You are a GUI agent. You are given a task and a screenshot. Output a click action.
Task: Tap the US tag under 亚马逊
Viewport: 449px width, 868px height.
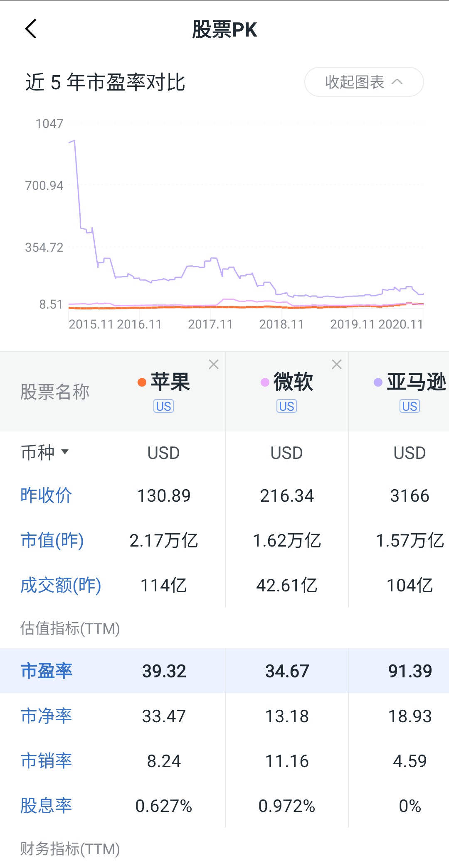coord(410,406)
